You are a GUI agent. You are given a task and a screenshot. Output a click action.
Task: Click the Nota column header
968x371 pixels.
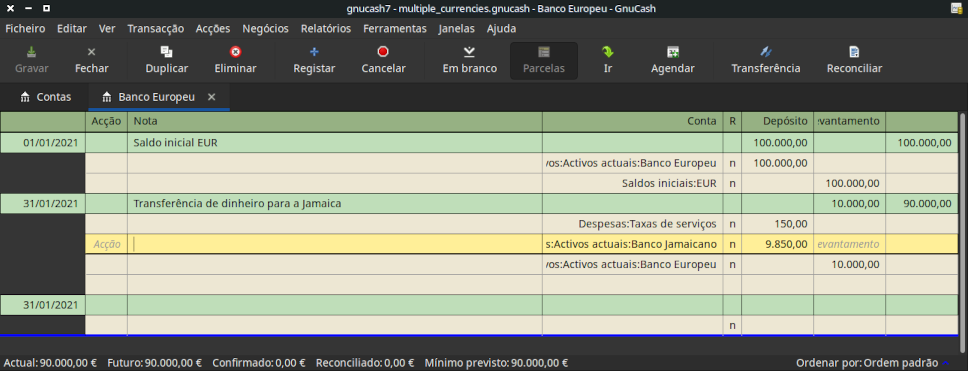(335, 122)
